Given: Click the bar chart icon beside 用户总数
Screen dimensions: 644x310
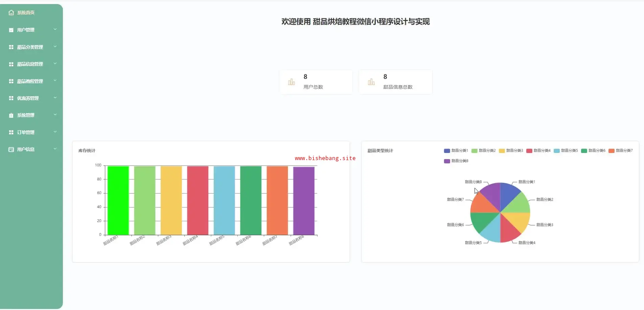Looking at the screenshot, I should (291, 82).
